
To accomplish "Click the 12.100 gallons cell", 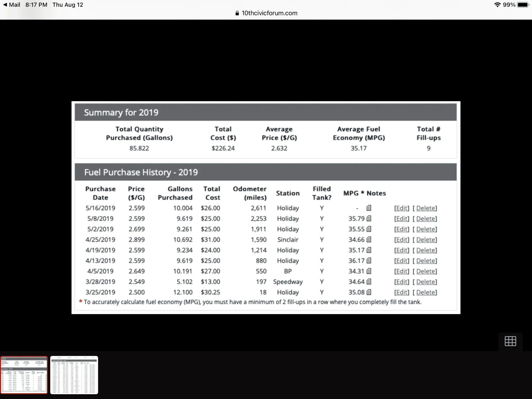I will click(183, 292).
